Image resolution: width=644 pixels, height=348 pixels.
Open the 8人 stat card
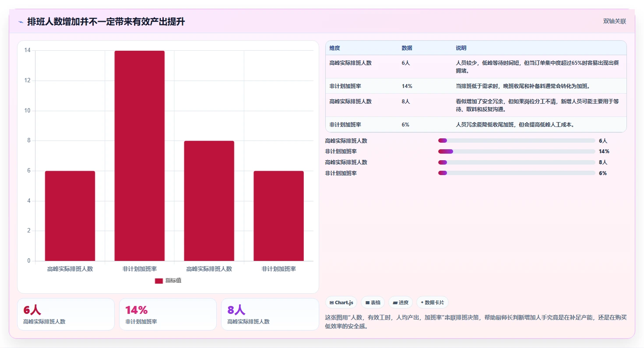coord(270,314)
